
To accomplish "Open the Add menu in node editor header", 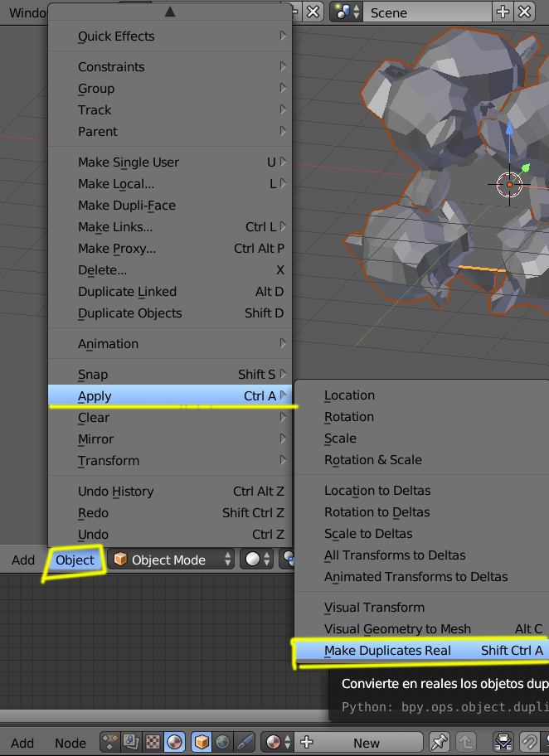I will pyautogui.click(x=22, y=743).
